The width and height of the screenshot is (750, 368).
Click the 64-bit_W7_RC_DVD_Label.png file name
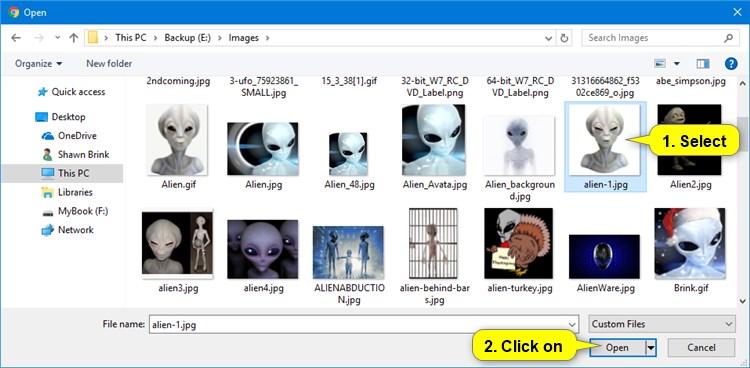pyautogui.click(x=520, y=87)
